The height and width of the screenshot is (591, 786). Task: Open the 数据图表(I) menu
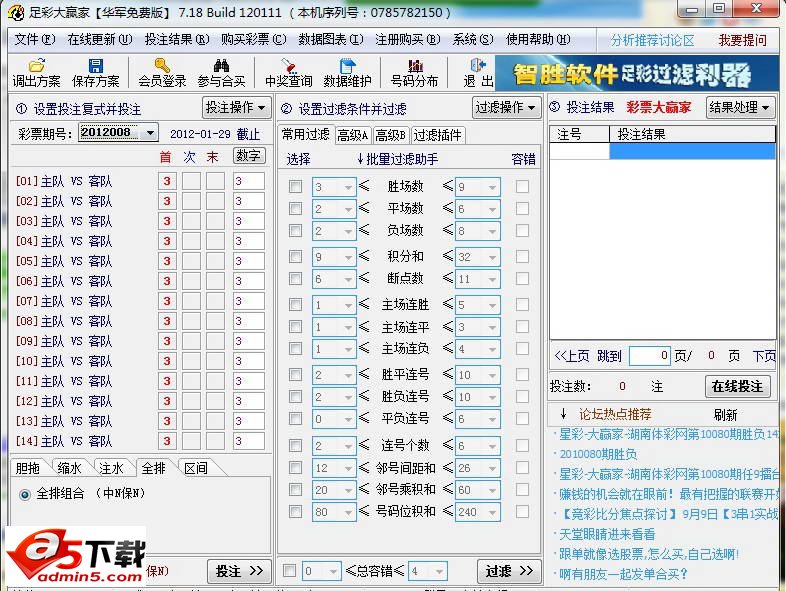pos(331,40)
